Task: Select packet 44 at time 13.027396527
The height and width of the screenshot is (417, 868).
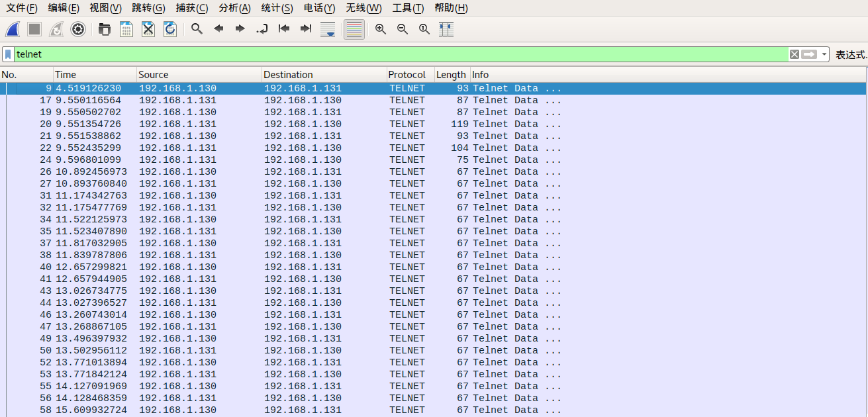Action: (x=434, y=302)
